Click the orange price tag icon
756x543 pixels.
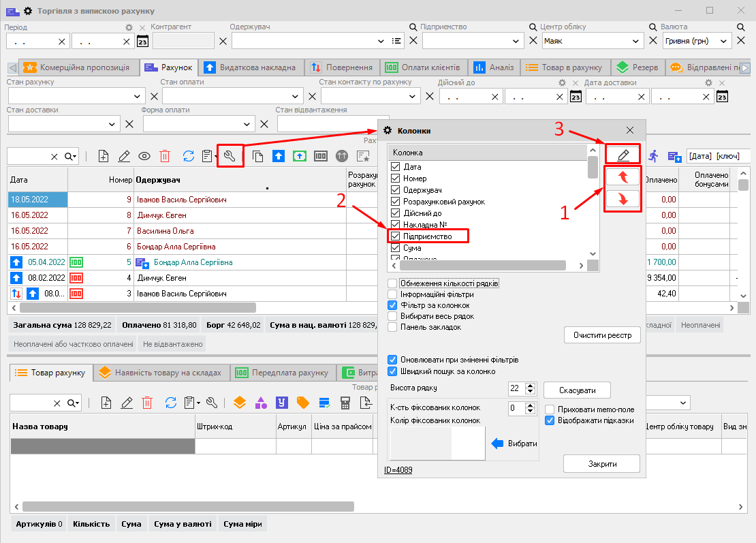[x=302, y=403]
